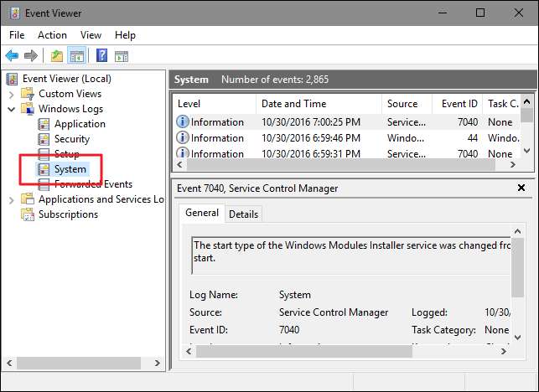The image size is (539, 392).
Task: Select the Application log in tree
Action: (79, 124)
